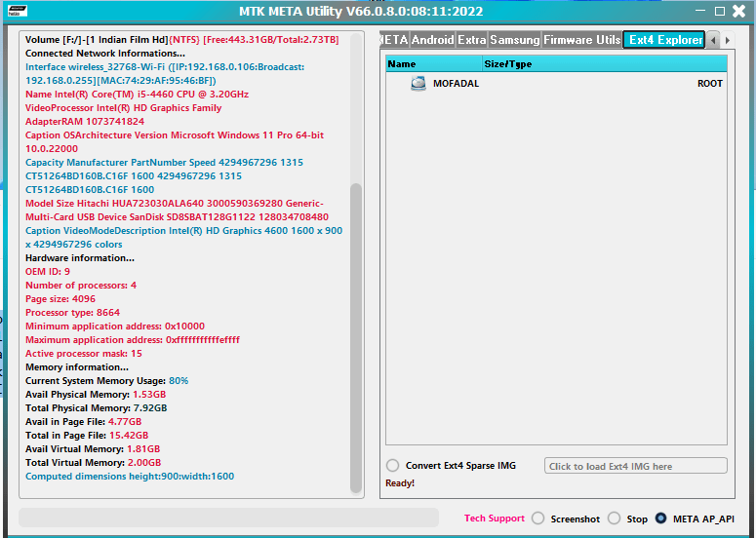The height and width of the screenshot is (538, 756).
Task: Click the Total Physical Memory line
Action: pos(96,408)
